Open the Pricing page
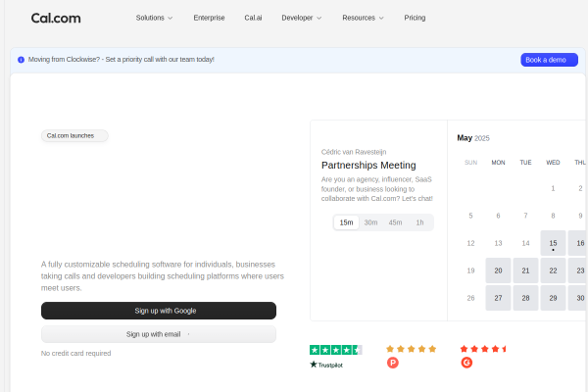The height and width of the screenshot is (392, 588). pos(415,18)
